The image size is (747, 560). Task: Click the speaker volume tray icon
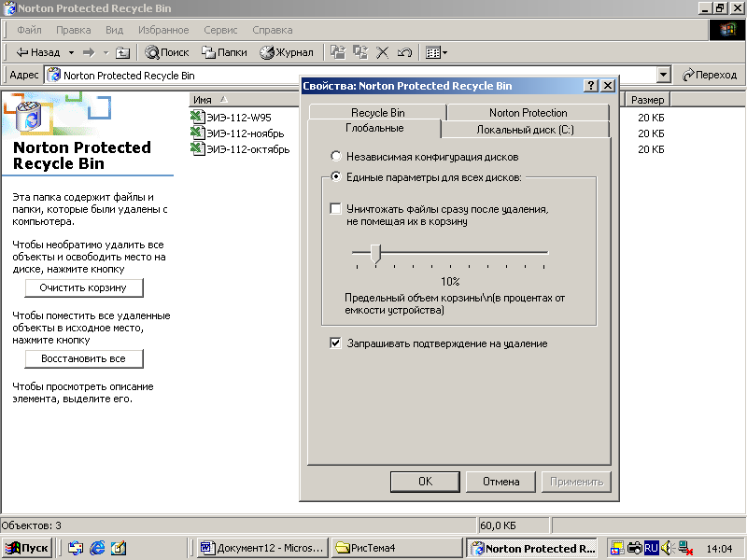[667, 548]
